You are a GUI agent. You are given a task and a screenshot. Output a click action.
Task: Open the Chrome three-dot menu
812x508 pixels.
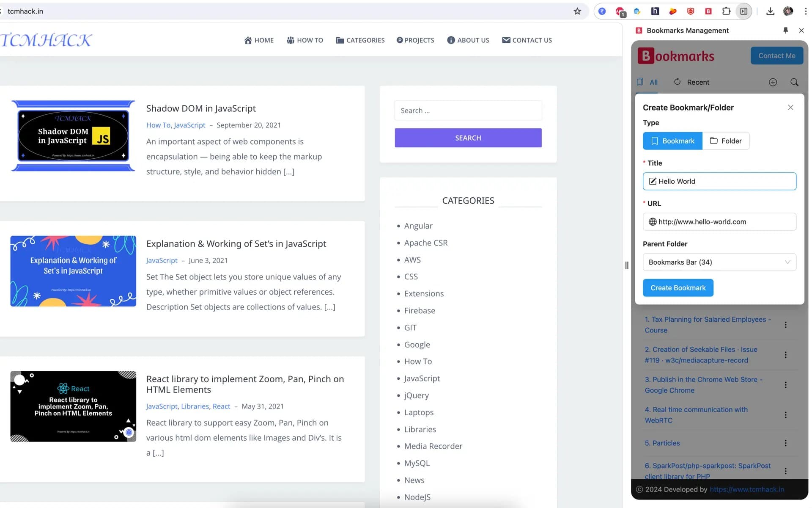point(806,11)
